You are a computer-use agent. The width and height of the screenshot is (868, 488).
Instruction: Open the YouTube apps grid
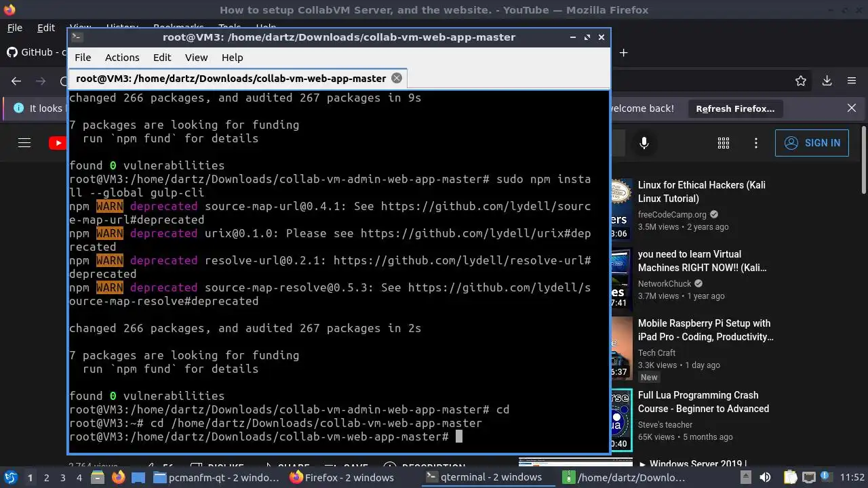[x=724, y=143]
